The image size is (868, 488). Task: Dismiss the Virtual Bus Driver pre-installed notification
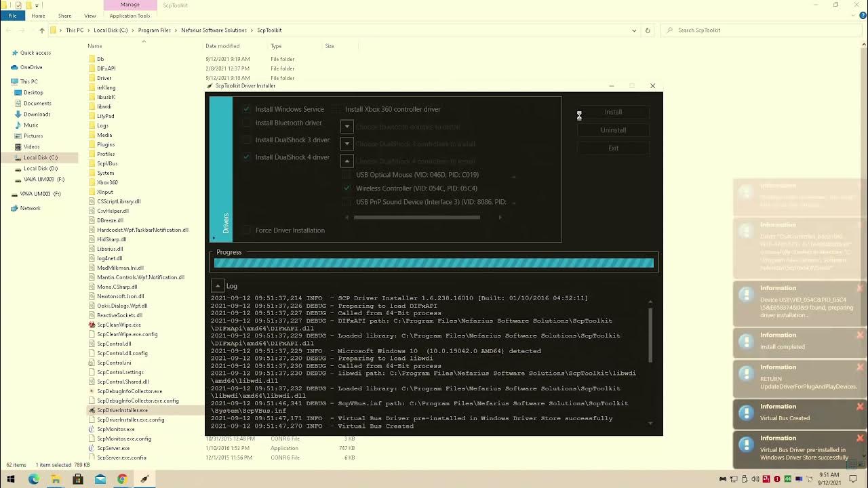point(860,439)
